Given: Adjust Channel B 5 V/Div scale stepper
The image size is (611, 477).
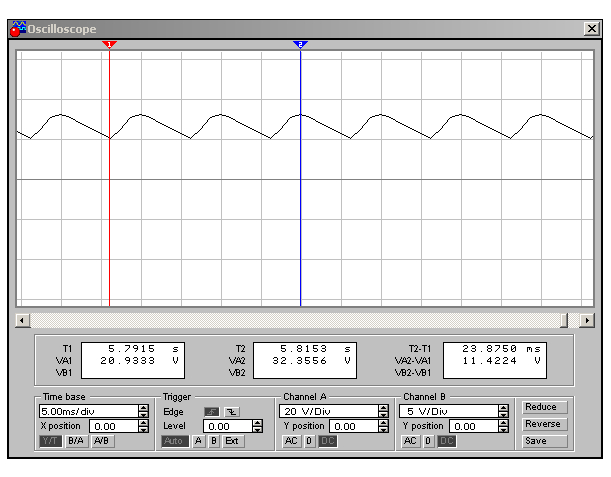Looking at the screenshot, I should 504,411.
